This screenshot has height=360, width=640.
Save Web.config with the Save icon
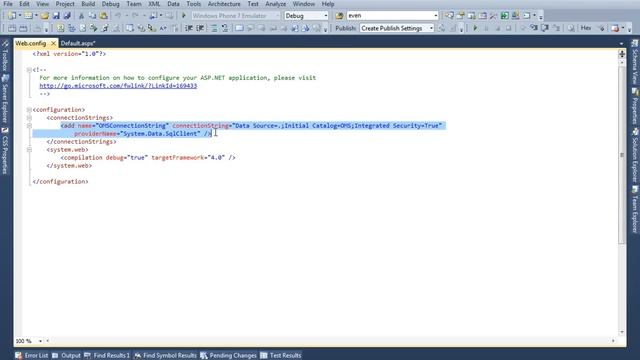[56, 16]
